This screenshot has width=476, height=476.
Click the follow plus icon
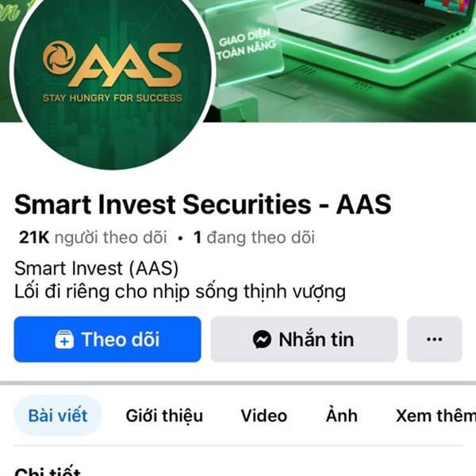tap(64, 340)
